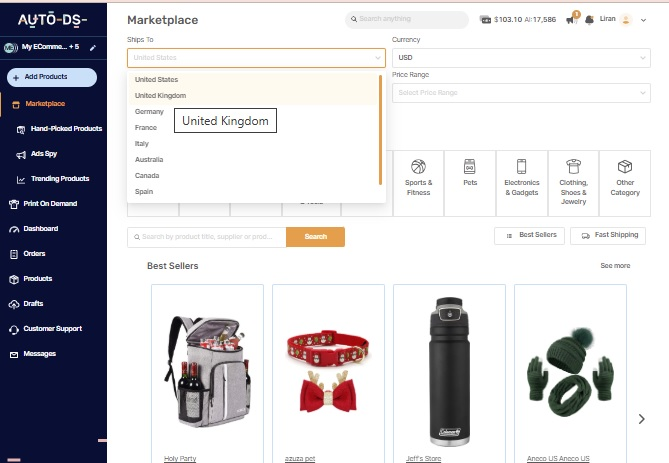
Task: Open the notifications bell
Action: (x=590, y=20)
